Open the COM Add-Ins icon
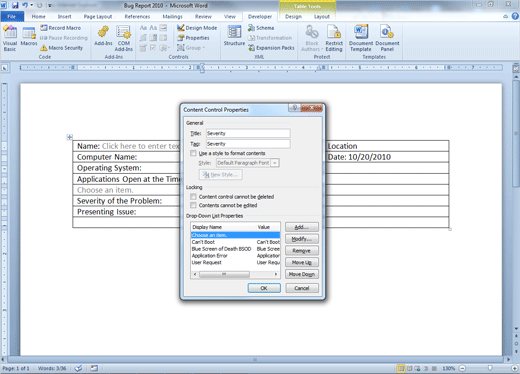 click(123, 33)
